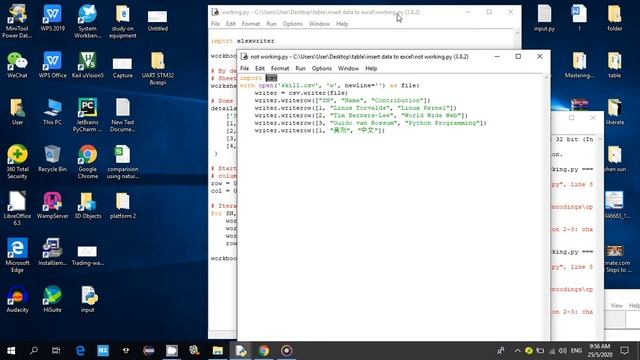Open the Audacity desktop icon
The height and width of the screenshot is (360, 640).
pos(17,299)
